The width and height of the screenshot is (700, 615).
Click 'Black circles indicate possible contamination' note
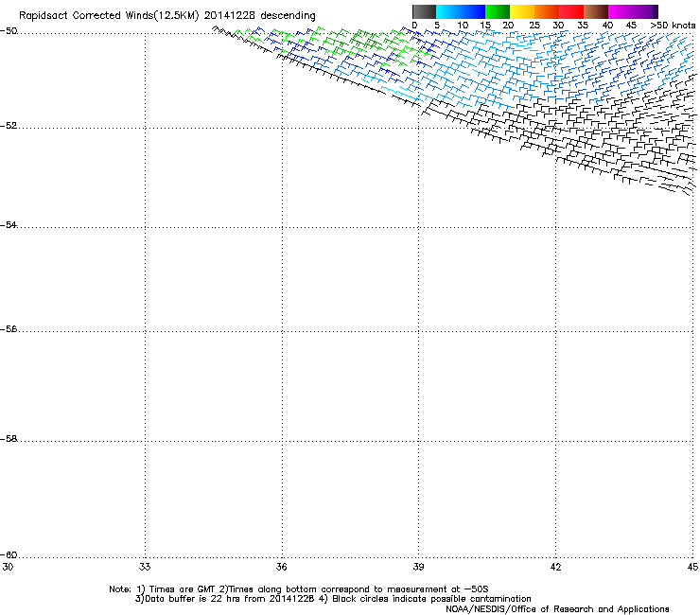click(431, 599)
